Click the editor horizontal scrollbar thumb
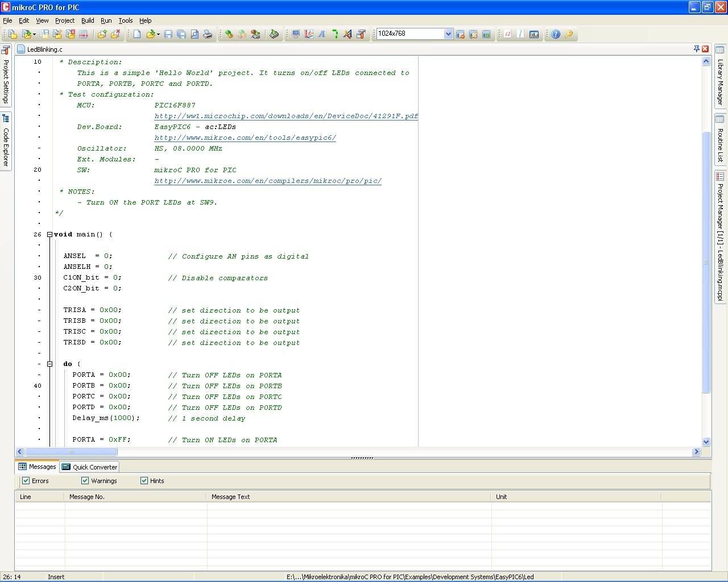Image resolution: width=728 pixels, height=582 pixels. [x=71, y=452]
